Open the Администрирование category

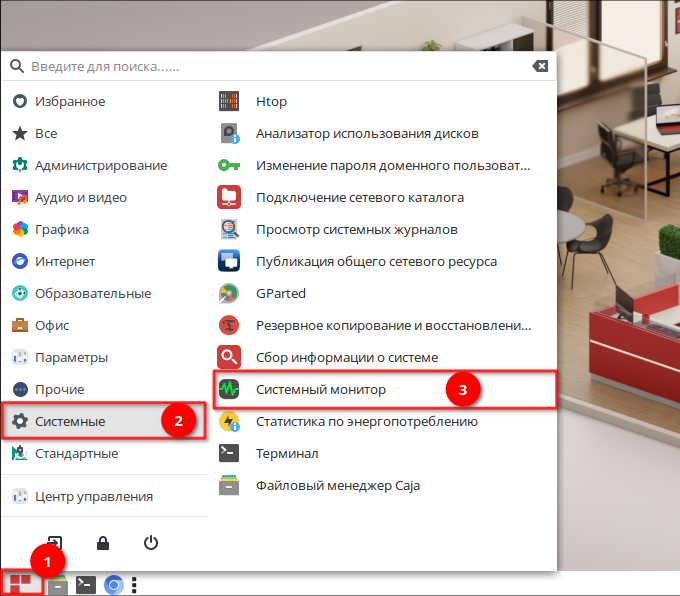[x=100, y=165]
